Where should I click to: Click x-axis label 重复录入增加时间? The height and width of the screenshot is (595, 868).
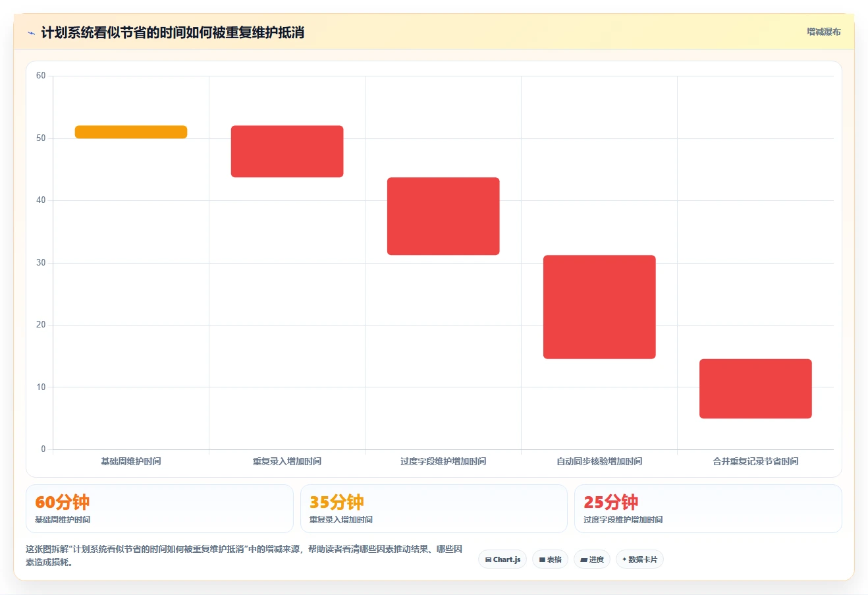(287, 461)
